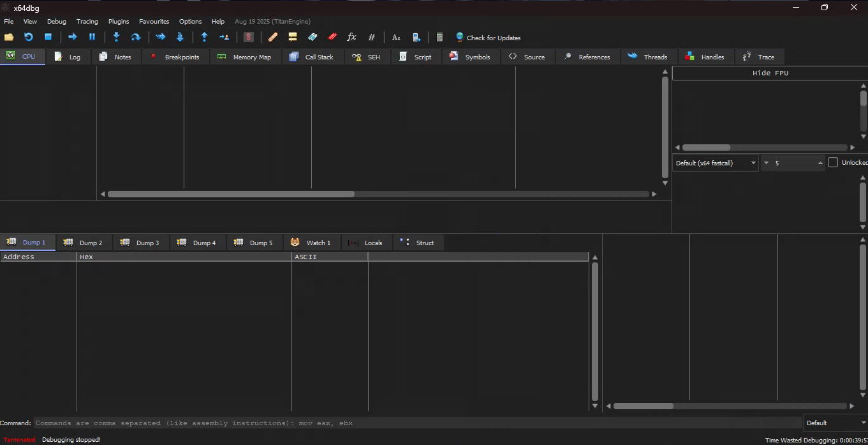Click the fx functions icon
The image size is (868, 445).
351,37
